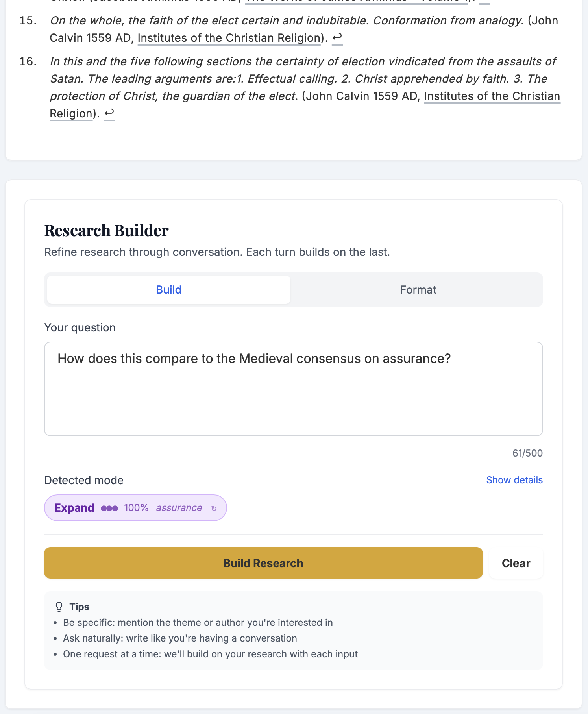This screenshot has width=588, height=714.
Task: Click the Works of James Arminius return arrow
Action: point(485,2)
